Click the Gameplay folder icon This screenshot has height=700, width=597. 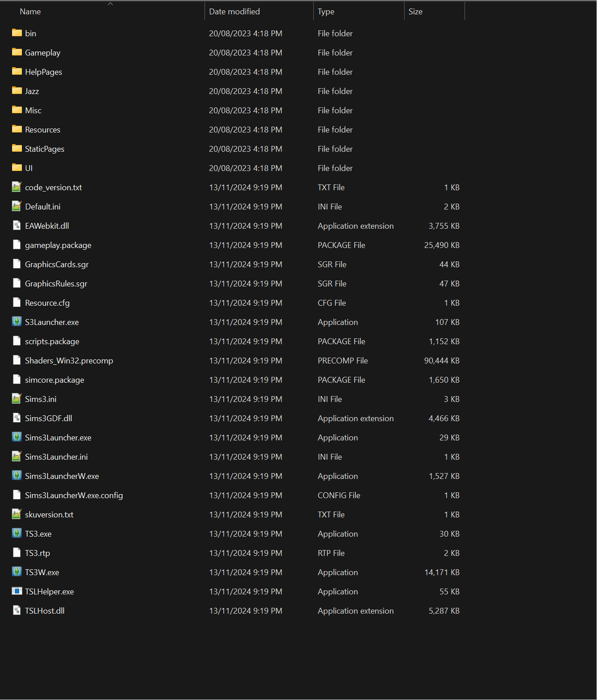(17, 52)
